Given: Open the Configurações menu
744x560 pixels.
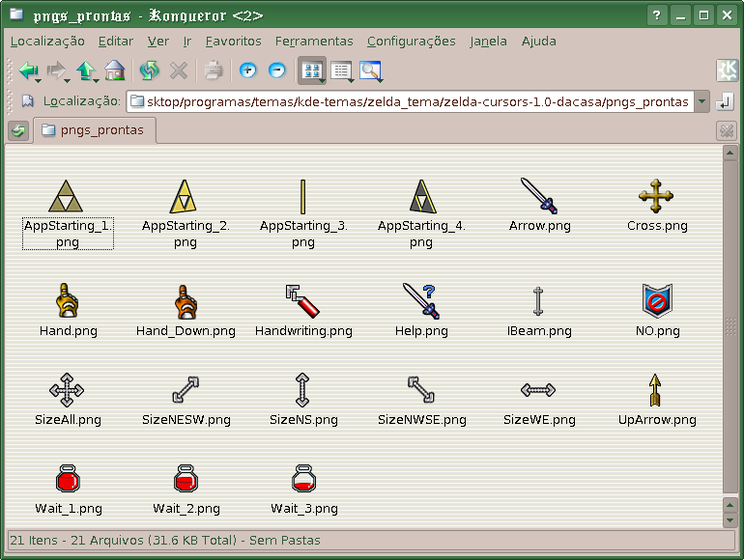Looking at the screenshot, I should pyautogui.click(x=412, y=42).
